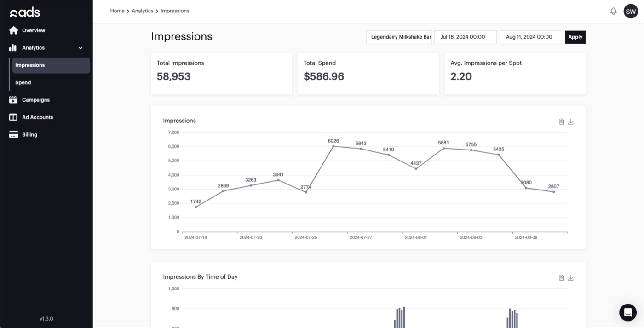Open the Impressions chart data table icon
The width and height of the screenshot is (644, 328).
click(x=561, y=121)
